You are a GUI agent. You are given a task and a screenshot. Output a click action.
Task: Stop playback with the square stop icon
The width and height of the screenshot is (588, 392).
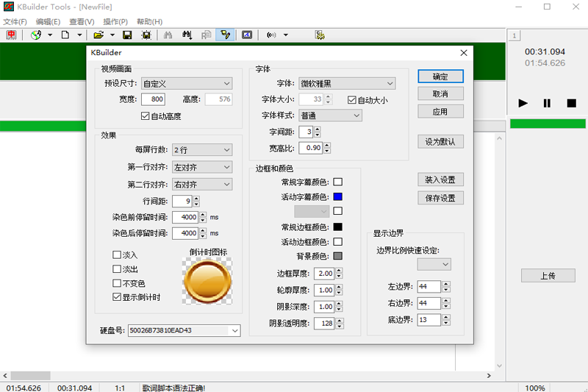tap(571, 103)
